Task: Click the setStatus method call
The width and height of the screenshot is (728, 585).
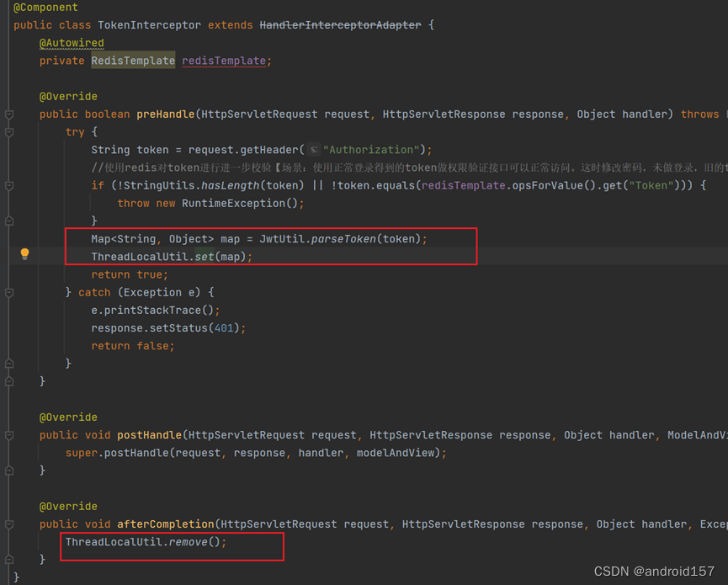Action: [178, 327]
